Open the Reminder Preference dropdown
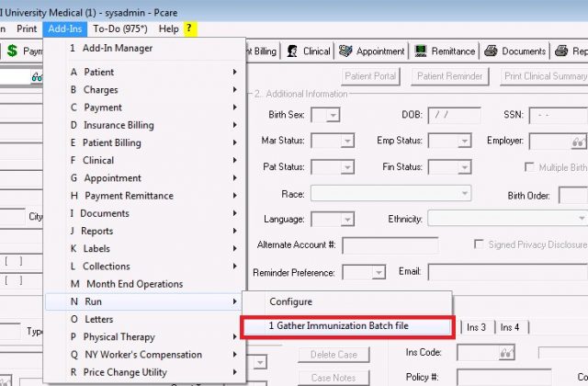Viewport: 588px width, 386px height. [x=377, y=273]
